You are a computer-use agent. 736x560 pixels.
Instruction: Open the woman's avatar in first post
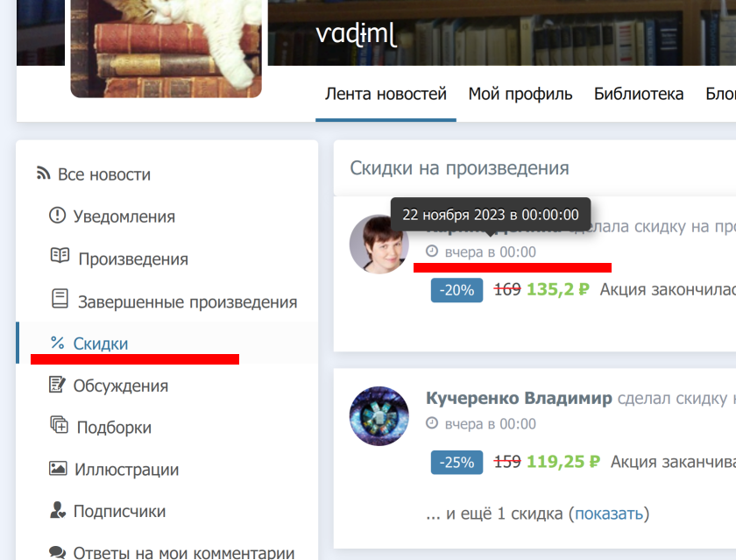click(x=379, y=245)
